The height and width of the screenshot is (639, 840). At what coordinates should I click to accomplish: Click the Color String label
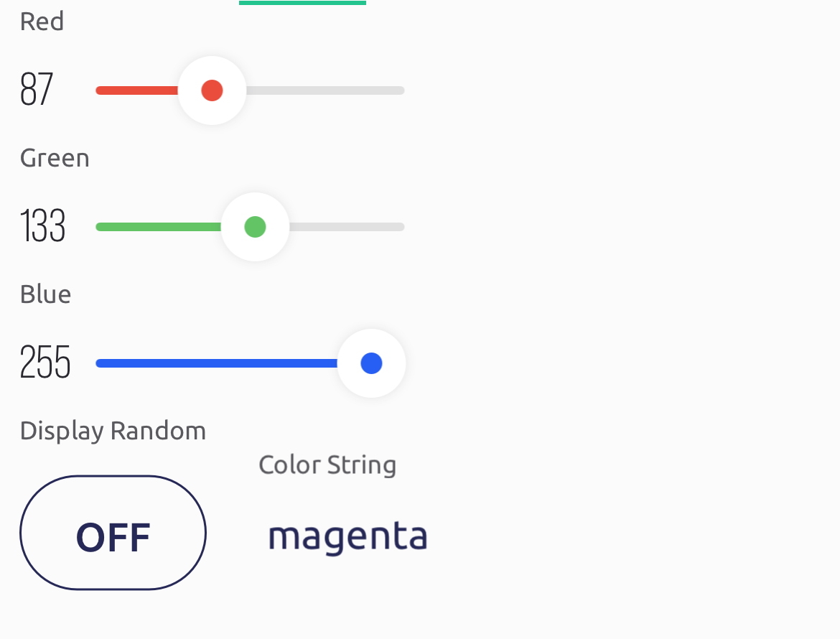click(x=327, y=465)
